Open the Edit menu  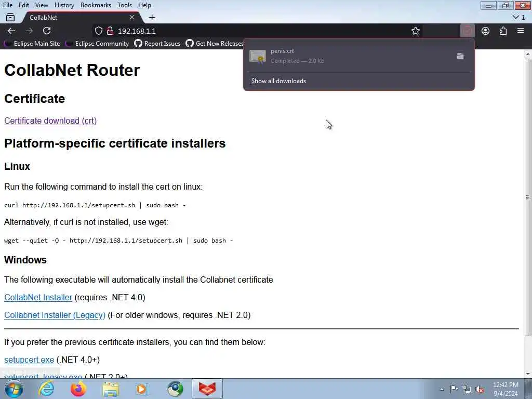[24, 5]
